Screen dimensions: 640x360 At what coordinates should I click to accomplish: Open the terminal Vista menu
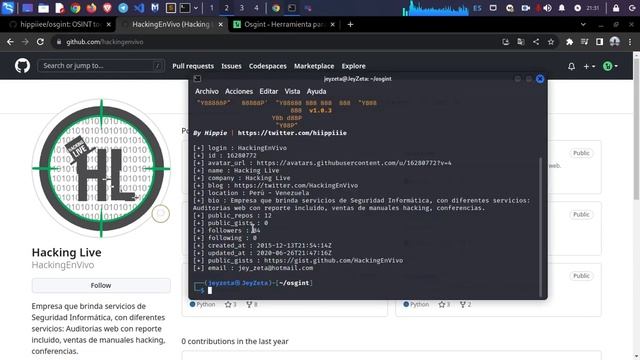(x=292, y=91)
